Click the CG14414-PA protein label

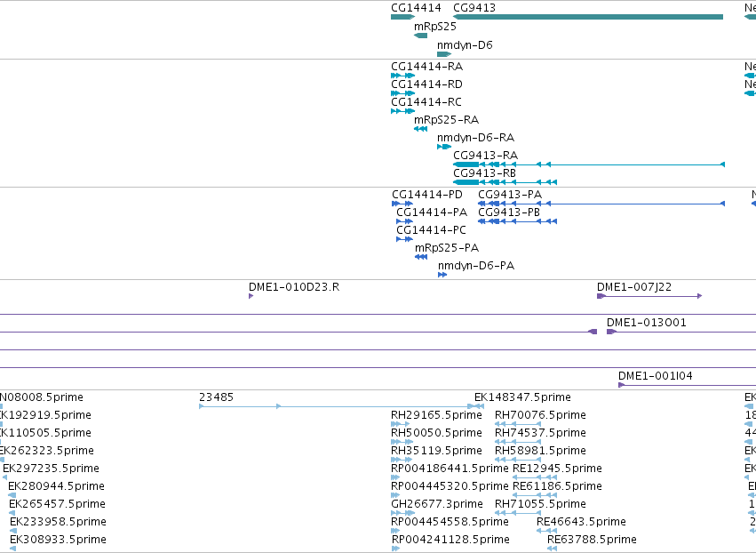(432, 212)
